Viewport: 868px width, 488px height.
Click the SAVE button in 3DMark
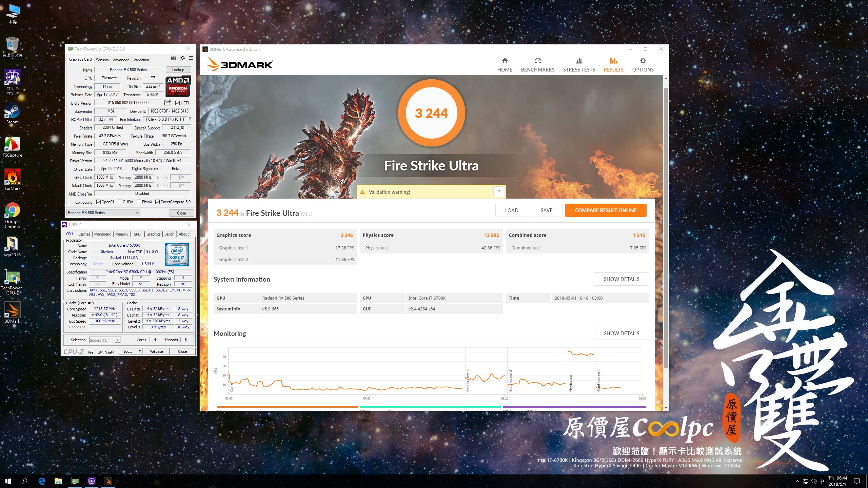click(546, 210)
